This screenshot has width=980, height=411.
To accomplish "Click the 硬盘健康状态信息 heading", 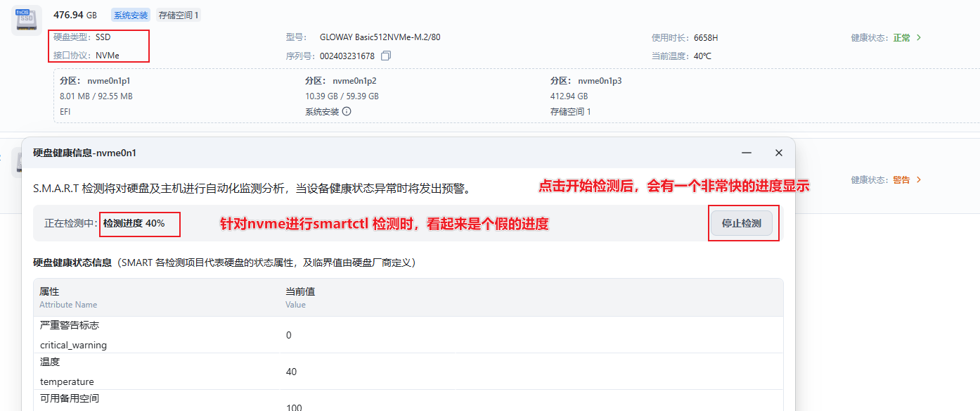I will point(72,263).
